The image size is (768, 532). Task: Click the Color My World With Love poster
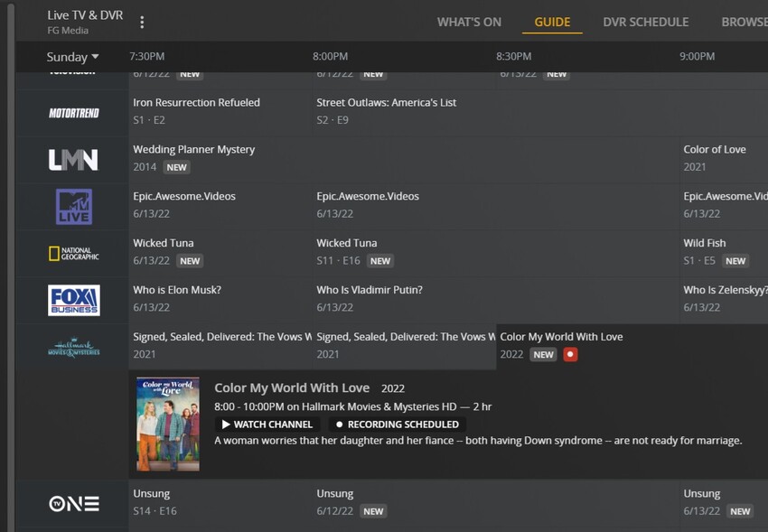(x=168, y=424)
